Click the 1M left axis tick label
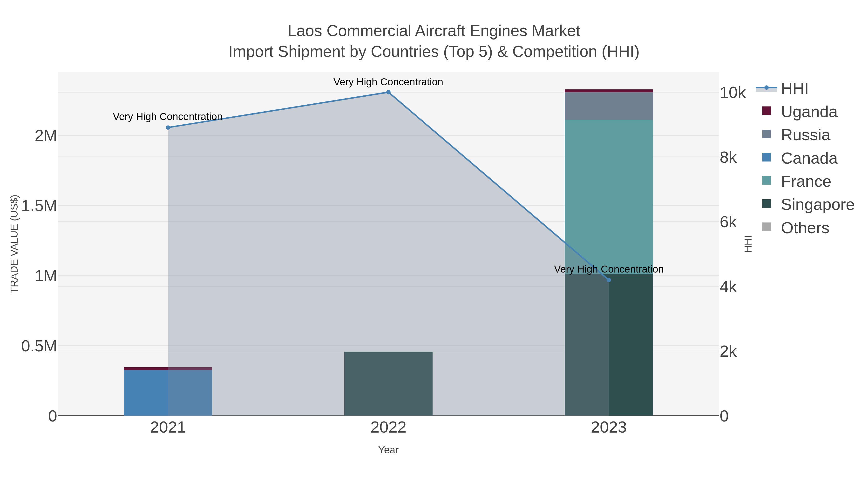The width and height of the screenshot is (868, 488). click(x=46, y=276)
